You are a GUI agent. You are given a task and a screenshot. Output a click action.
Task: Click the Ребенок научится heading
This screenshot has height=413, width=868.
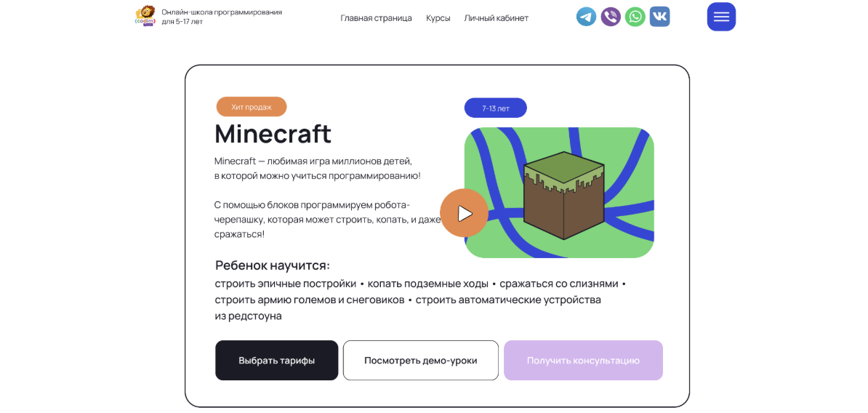click(273, 265)
